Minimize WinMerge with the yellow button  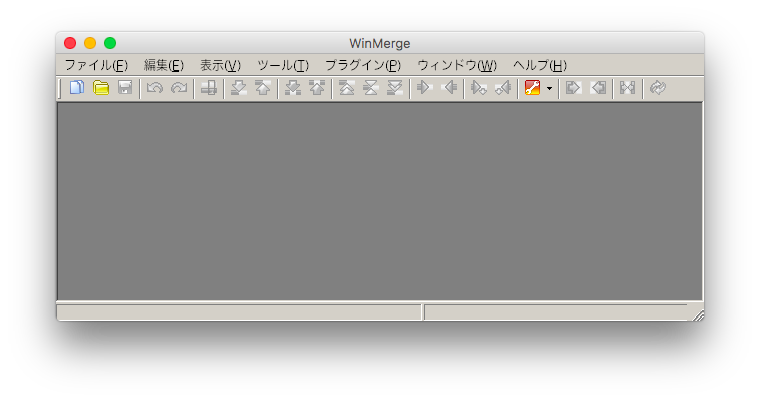click(90, 43)
